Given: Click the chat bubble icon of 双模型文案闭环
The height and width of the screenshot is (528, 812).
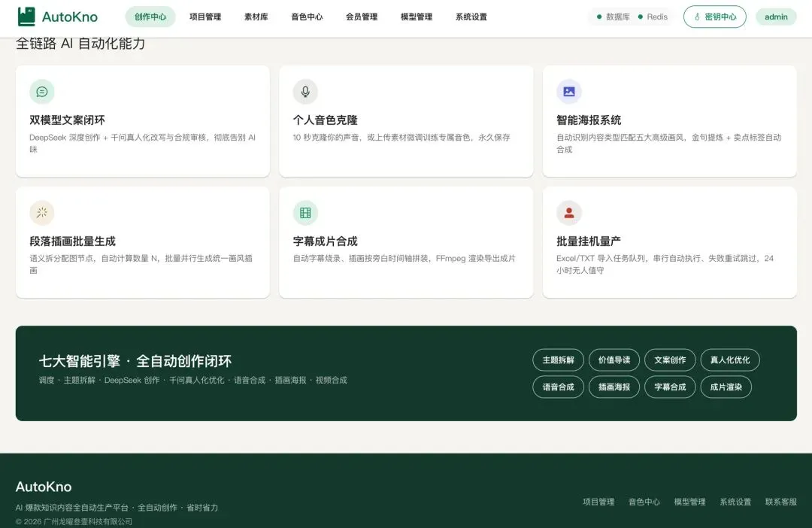Looking at the screenshot, I should point(42,92).
